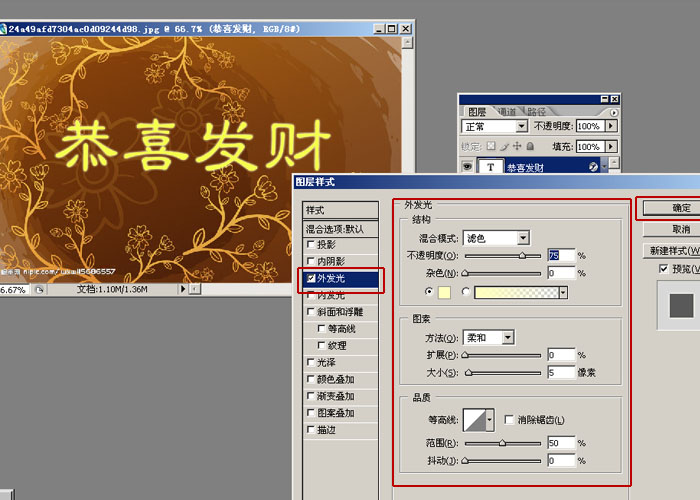This screenshot has height=500, width=700.
Task: Toggle visibility eye of 恭喜发财 layer
Action: pos(467,167)
